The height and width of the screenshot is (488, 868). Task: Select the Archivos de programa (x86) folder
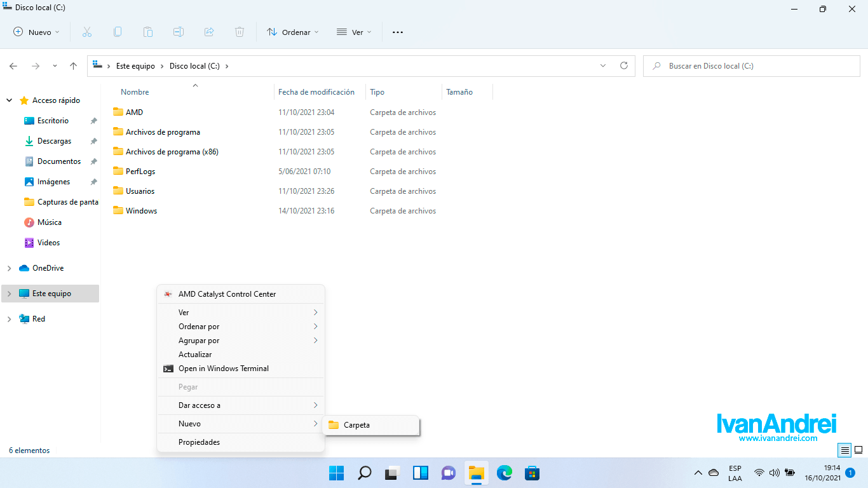[x=172, y=152]
